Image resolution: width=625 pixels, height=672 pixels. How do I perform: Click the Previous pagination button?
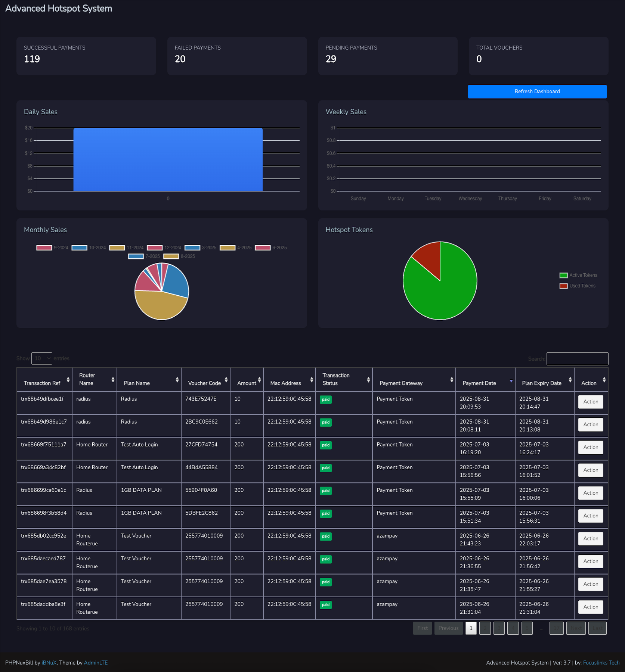tap(449, 628)
